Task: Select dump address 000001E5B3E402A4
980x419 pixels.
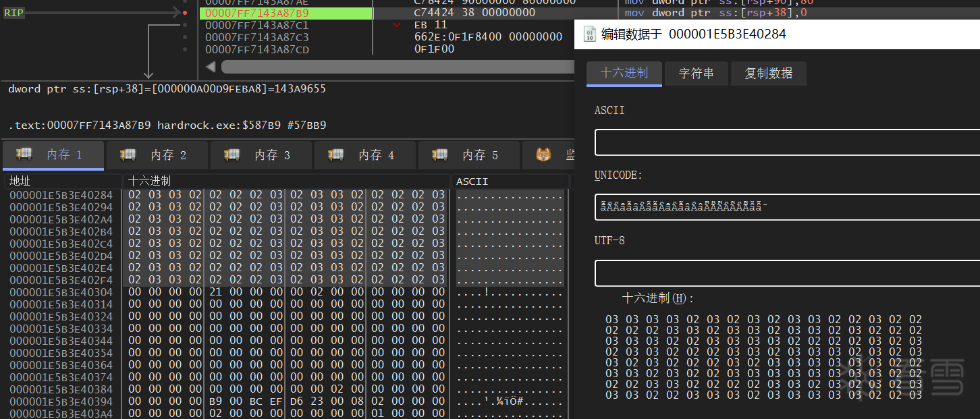Action: point(61,219)
